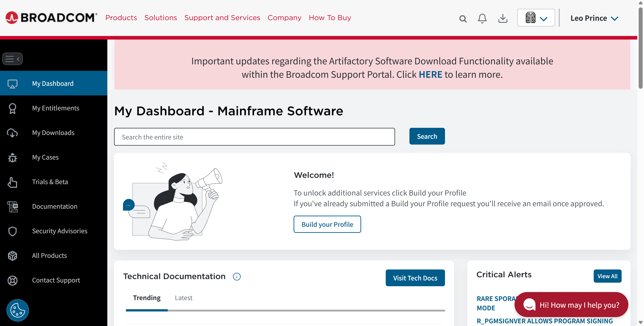
Task: Open My Downloads from the sidebar
Action: point(53,133)
